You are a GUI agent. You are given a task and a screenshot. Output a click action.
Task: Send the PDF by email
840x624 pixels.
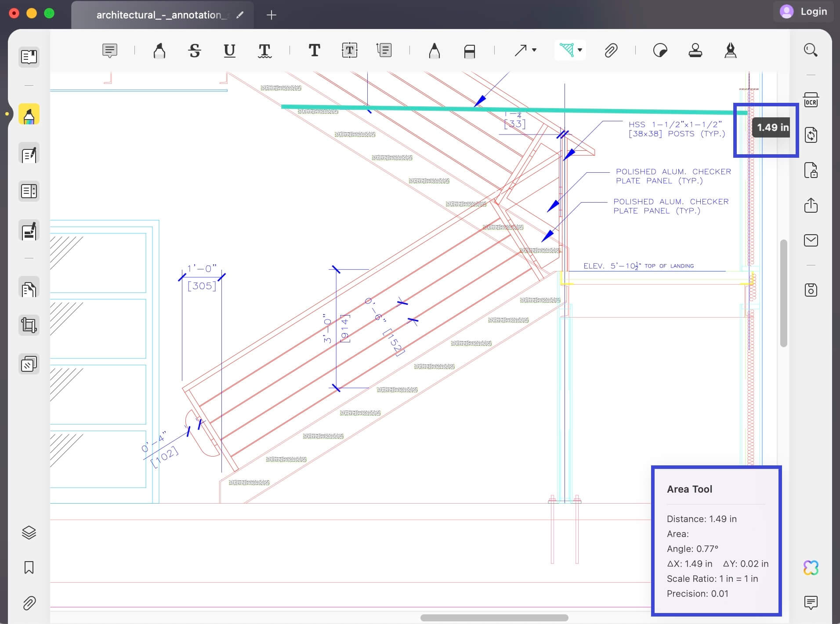(x=810, y=240)
